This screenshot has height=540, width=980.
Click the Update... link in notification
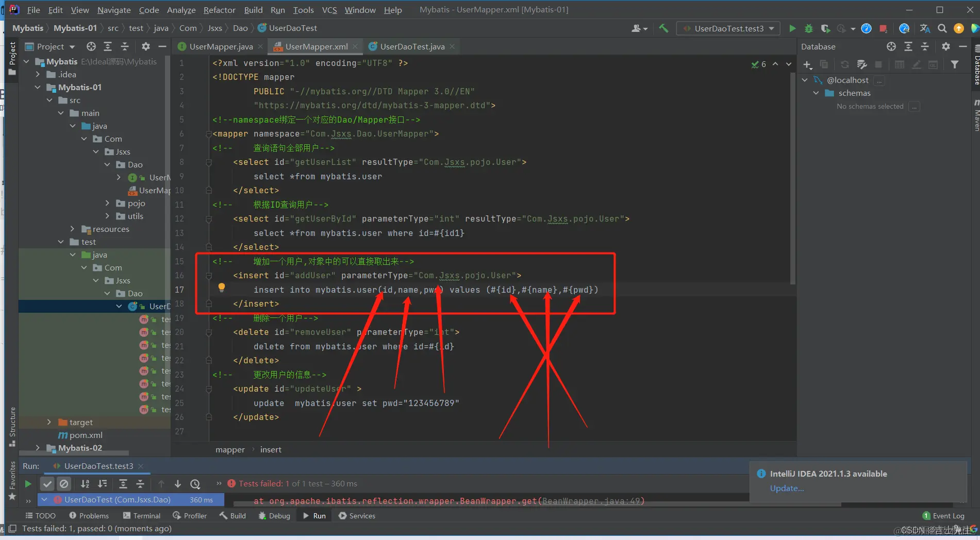coord(787,488)
